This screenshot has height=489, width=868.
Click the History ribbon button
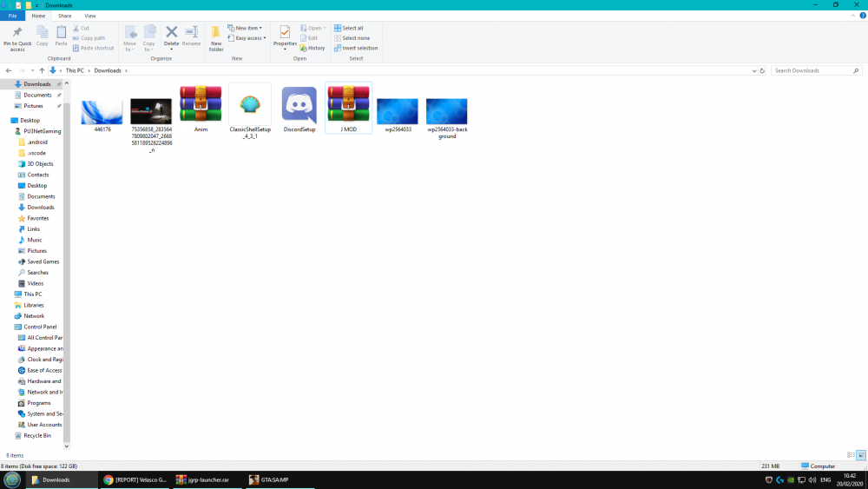312,48
